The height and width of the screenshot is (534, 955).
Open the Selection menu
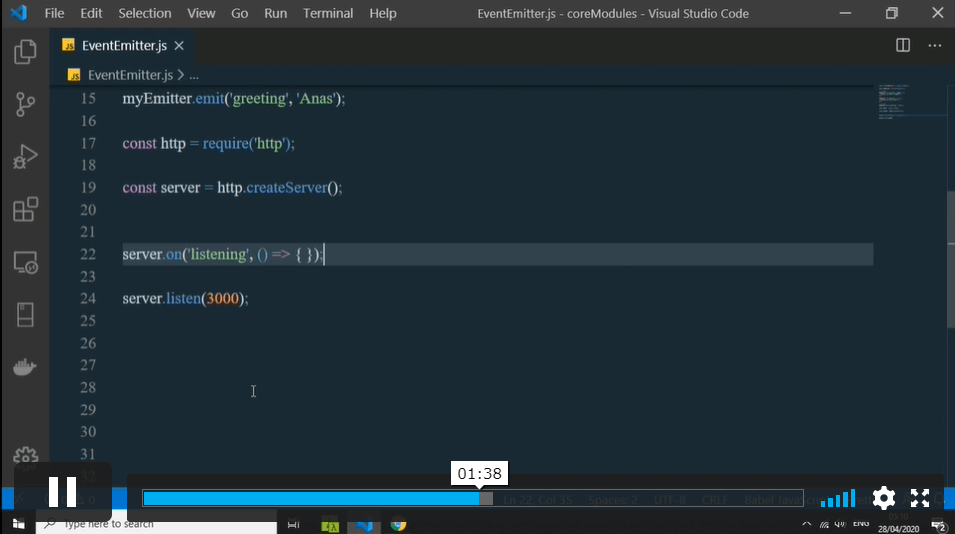[x=144, y=13]
